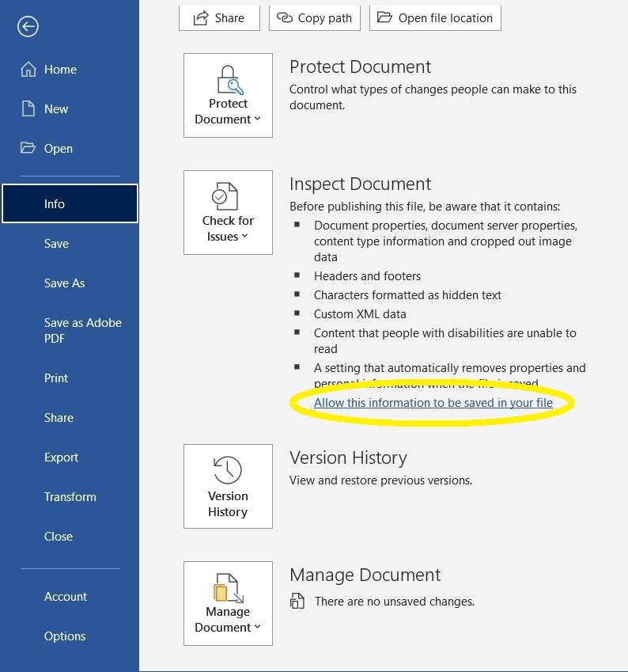The image size is (628, 672).
Task: Click 'View and restore previous versions.' text
Action: pos(380,480)
